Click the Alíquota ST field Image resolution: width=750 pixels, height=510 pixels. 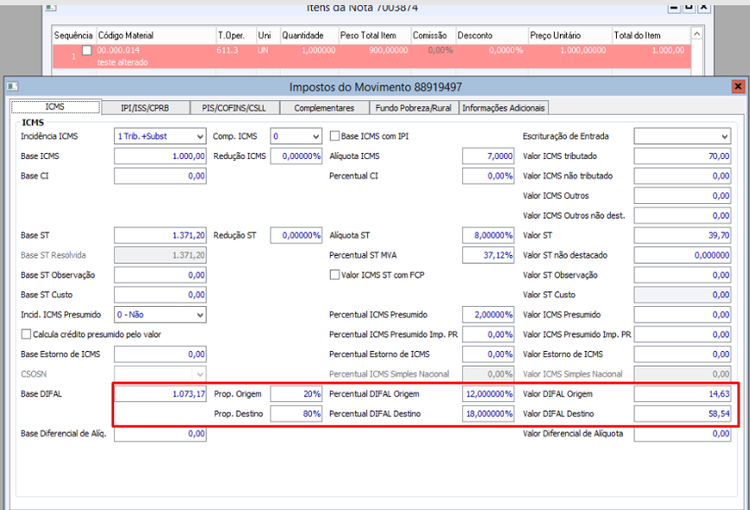(488, 235)
